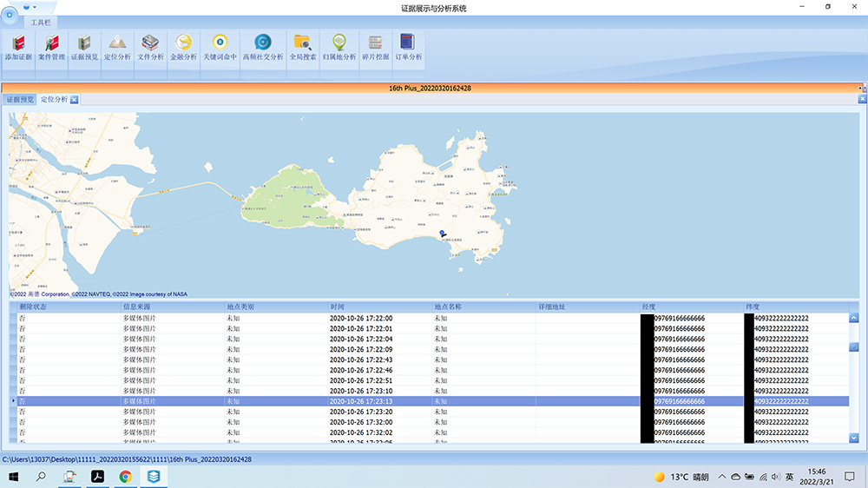Viewport: 868px width, 488px height.
Task: Open 案件管理 in the toolbar
Action: (51, 48)
